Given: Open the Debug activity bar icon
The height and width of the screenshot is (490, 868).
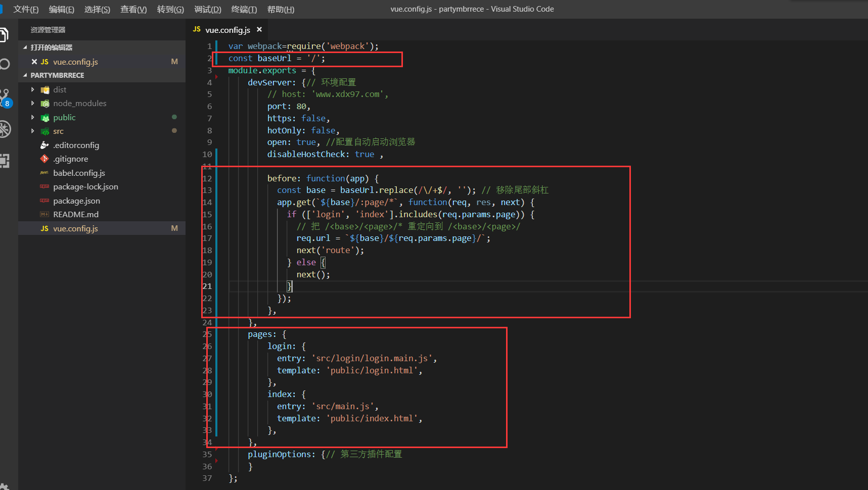Looking at the screenshot, I should coord(5,129).
